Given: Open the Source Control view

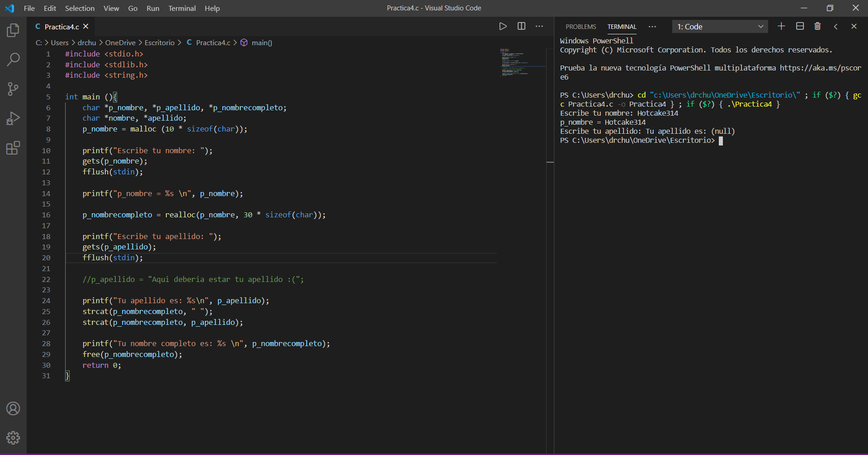Looking at the screenshot, I should pos(13,89).
